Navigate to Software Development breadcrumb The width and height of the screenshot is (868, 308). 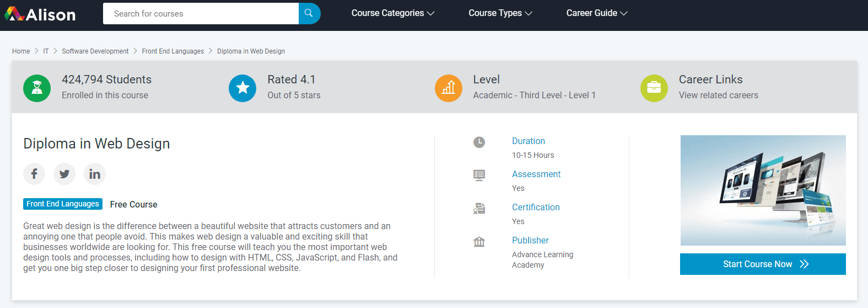[95, 51]
